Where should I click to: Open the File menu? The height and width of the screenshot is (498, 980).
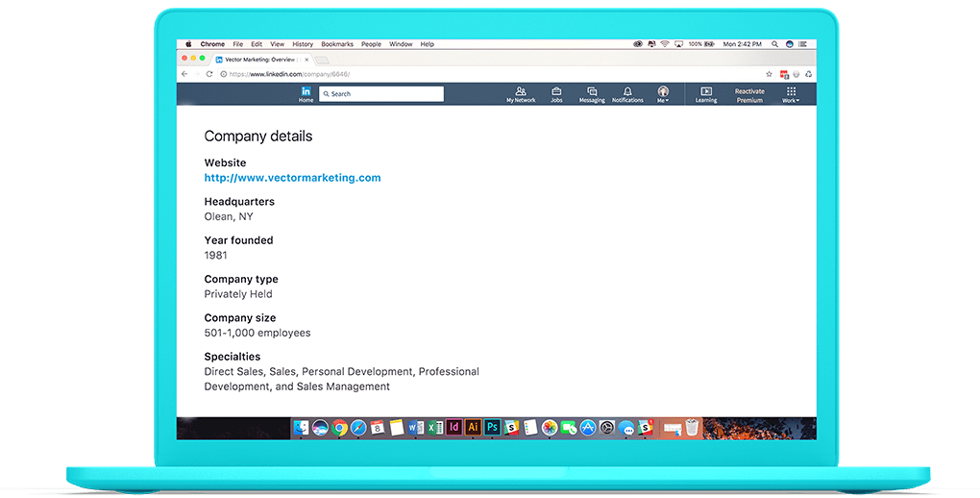[238, 44]
